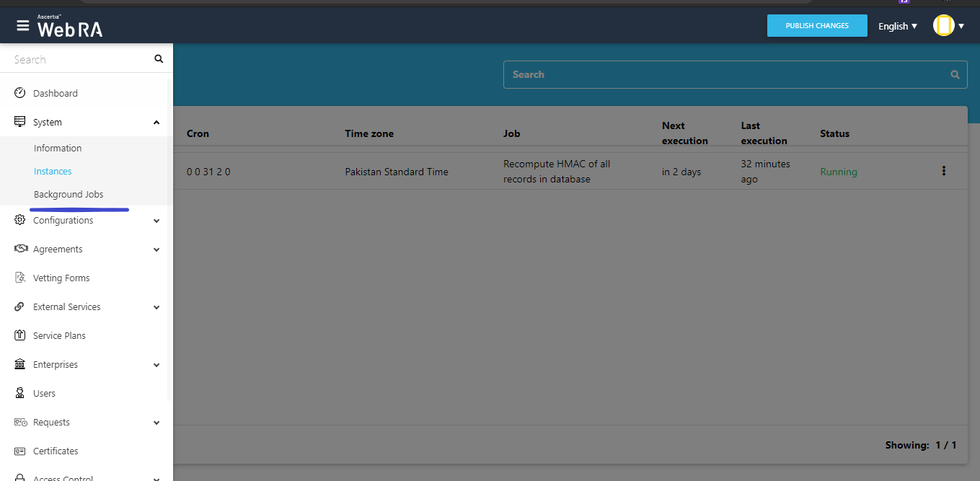Click the Users icon in sidebar

[x=20, y=393]
